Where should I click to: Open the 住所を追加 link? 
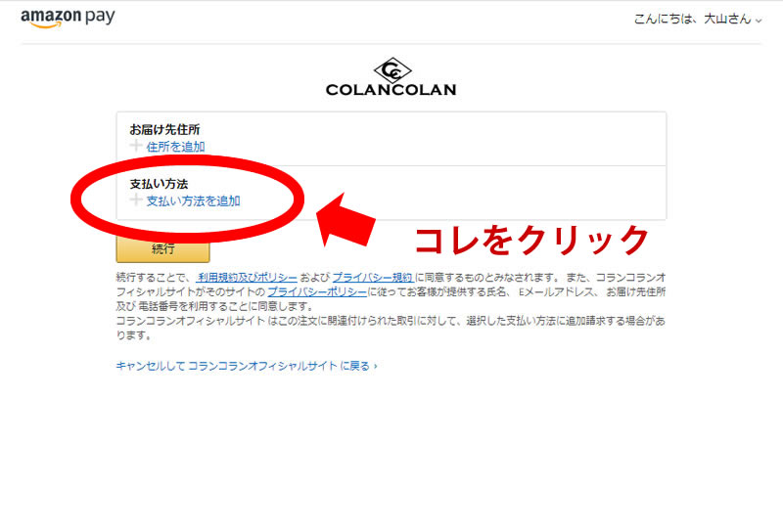pyautogui.click(x=175, y=147)
